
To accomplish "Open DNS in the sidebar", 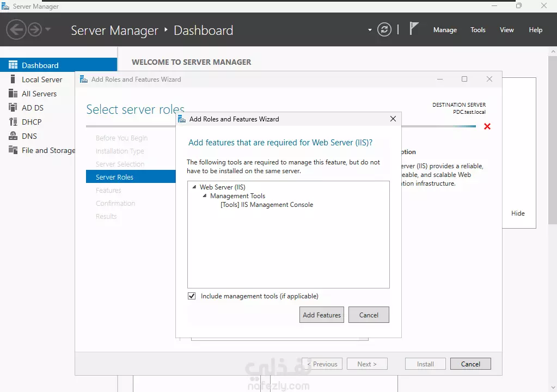I will (29, 136).
